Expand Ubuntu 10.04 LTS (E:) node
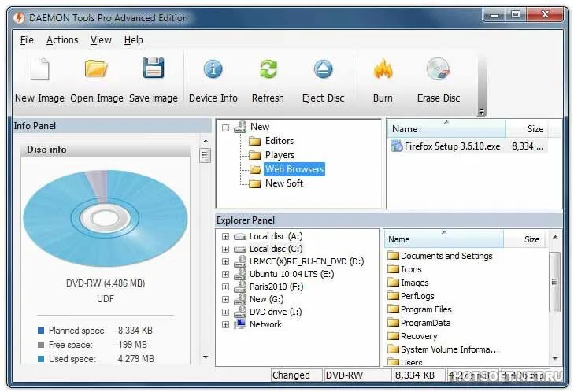Screen dimensions: 574x392 coord(225,275)
